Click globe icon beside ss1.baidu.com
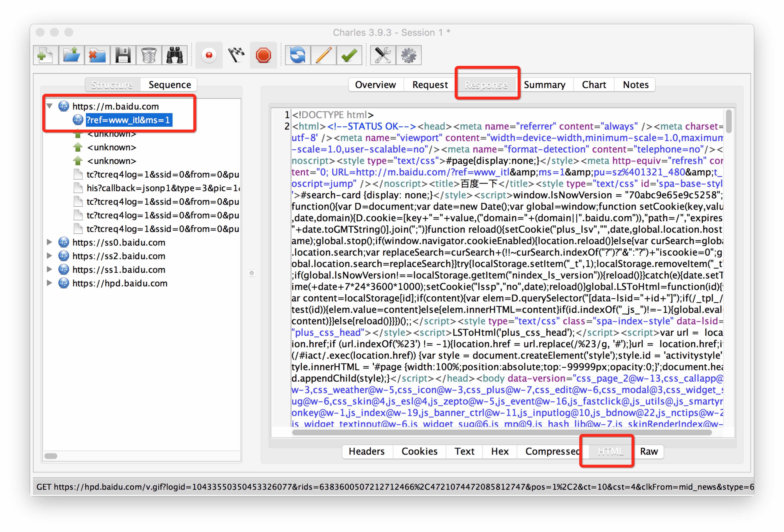784x532 pixels. [x=63, y=270]
